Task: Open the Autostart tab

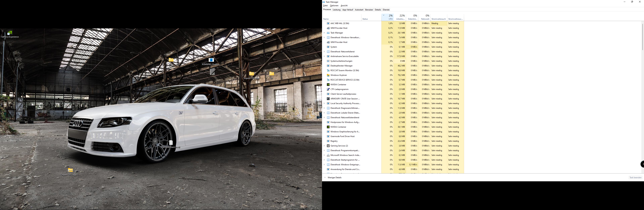Action: coord(359,10)
